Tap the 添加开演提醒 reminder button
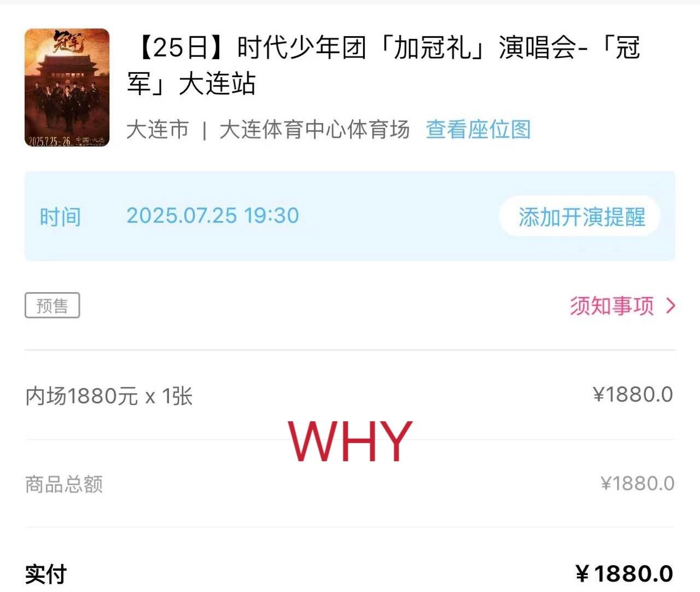The image size is (700, 592). tap(581, 217)
